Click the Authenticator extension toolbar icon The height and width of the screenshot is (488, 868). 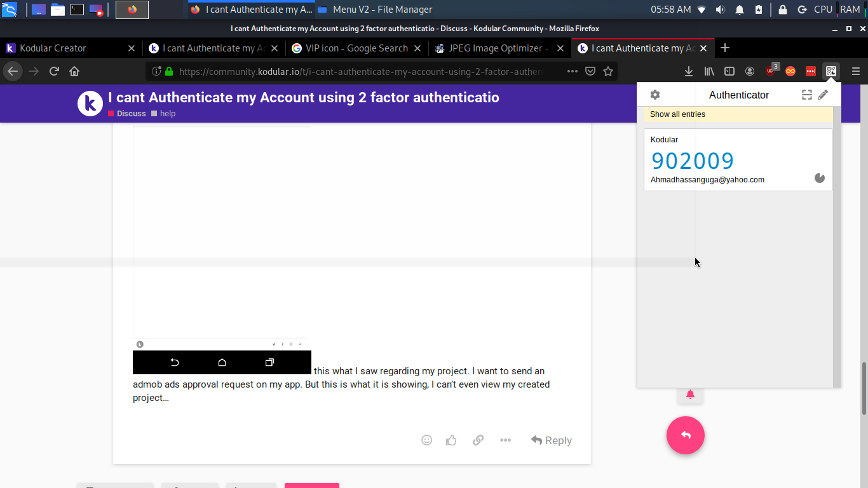pyautogui.click(x=831, y=71)
